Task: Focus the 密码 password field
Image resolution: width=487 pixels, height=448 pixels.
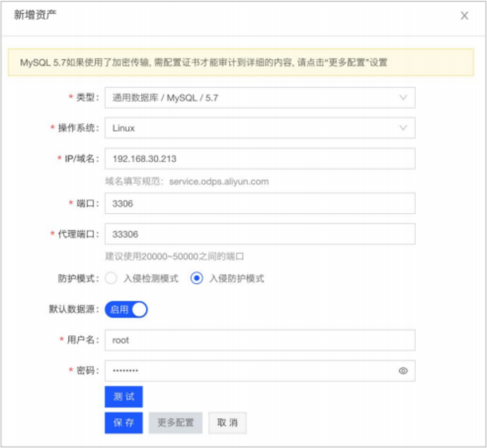Action: coord(260,371)
